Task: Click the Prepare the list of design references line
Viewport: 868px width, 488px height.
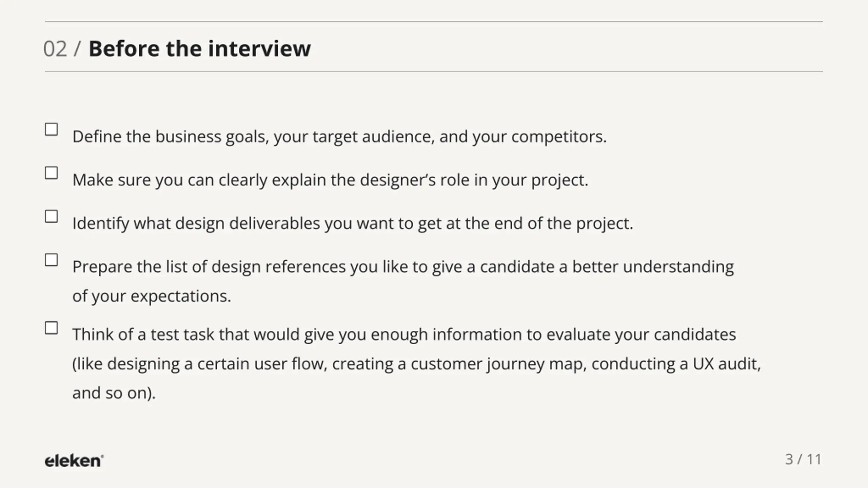Action: pyautogui.click(x=403, y=267)
